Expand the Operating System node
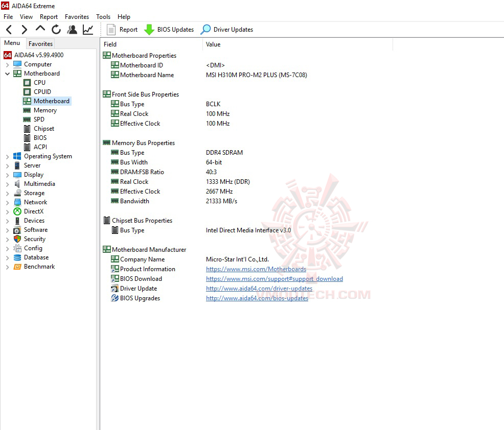The height and width of the screenshot is (430, 504). coord(7,157)
